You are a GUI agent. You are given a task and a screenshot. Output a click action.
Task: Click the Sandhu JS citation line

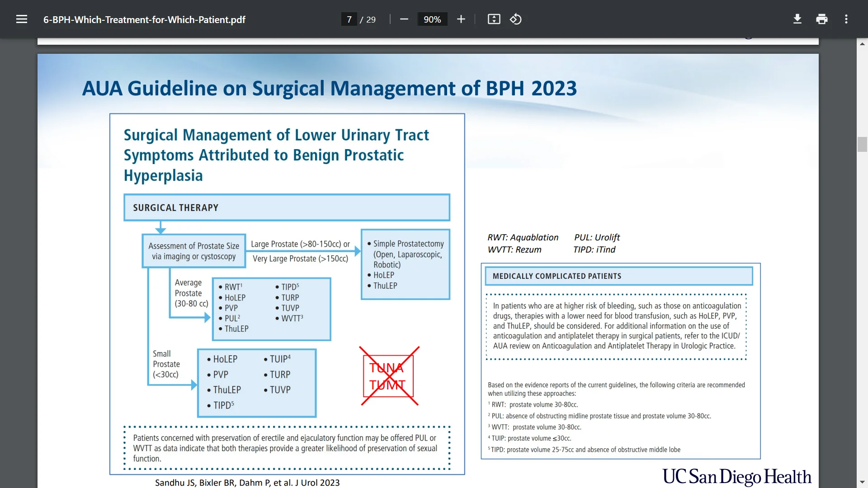pyautogui.click(x=247, y=483)
